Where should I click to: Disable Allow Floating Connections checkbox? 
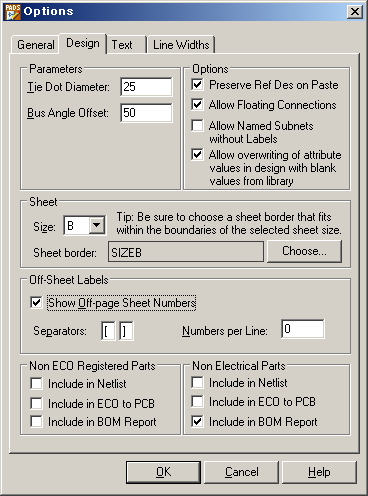click(x=197, y=105)
